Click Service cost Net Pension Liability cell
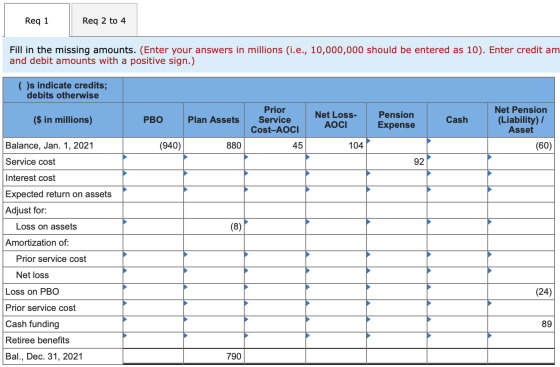Screen dimensions: 560x367 (x=521, y=162)
